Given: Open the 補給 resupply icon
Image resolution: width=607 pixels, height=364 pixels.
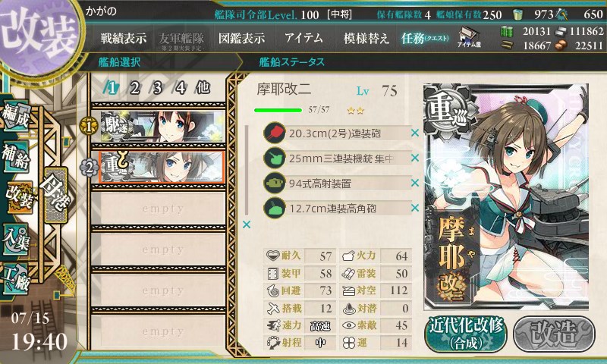Looking at the screenshot, I should click(16, 157).
